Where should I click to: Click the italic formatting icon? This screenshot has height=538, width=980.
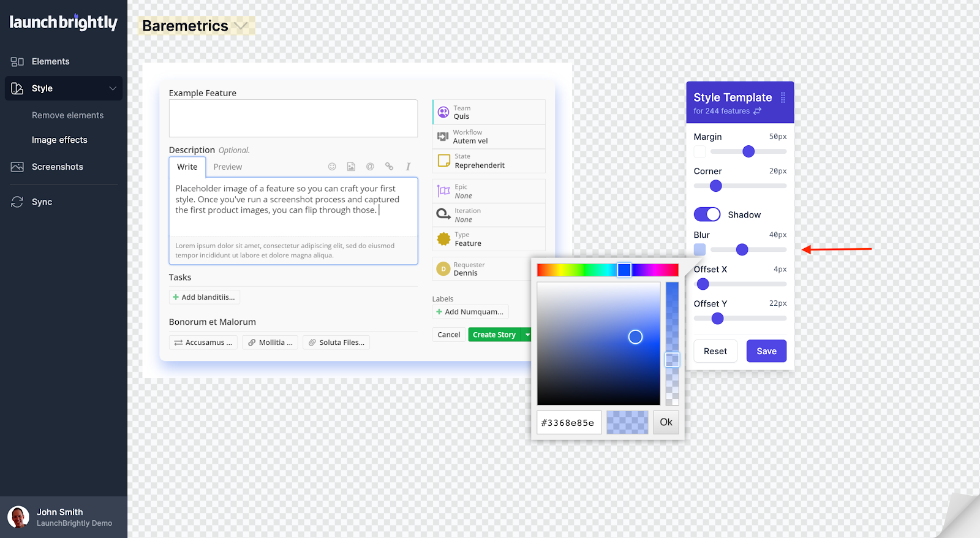tap(408, 167)
